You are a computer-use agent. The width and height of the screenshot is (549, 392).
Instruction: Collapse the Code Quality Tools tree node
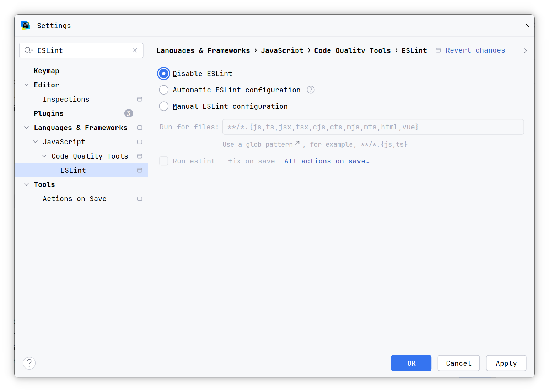[44, 156]
